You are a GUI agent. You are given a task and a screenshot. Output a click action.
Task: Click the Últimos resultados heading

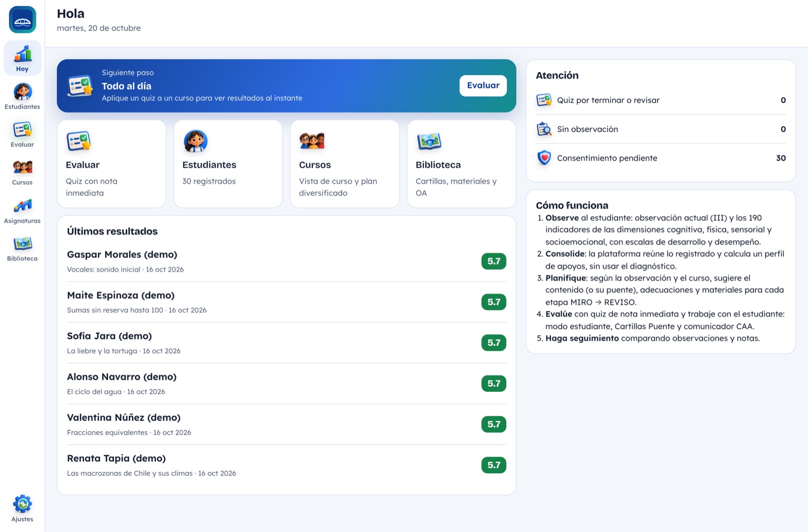112,231
